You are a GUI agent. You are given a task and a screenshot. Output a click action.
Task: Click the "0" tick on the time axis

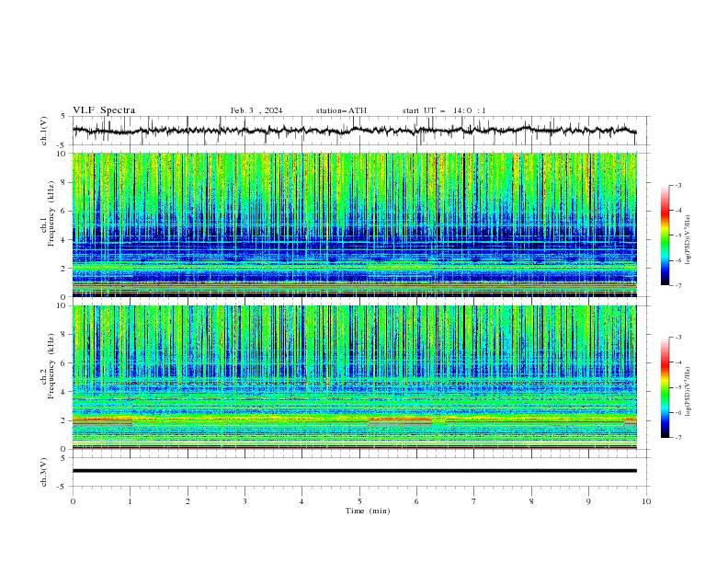point(73,501)
